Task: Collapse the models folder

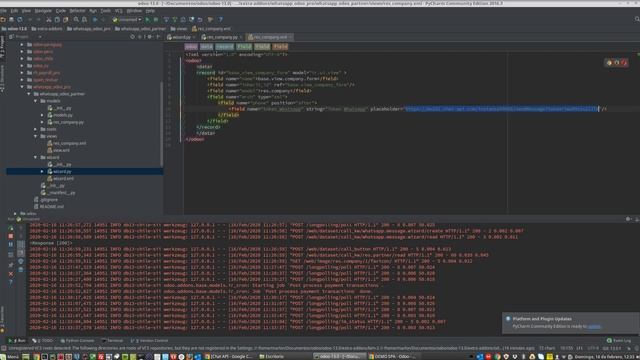Action: point(36,101)
